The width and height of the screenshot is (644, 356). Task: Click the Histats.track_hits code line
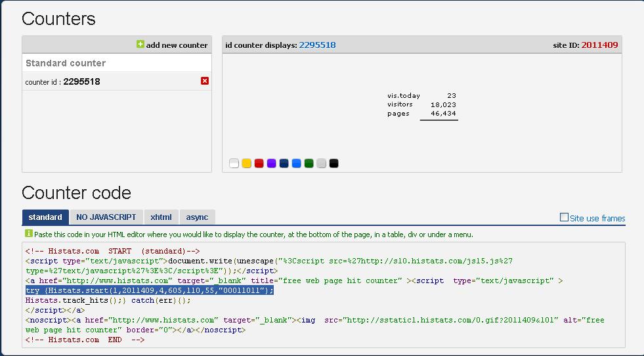(108, 301)
